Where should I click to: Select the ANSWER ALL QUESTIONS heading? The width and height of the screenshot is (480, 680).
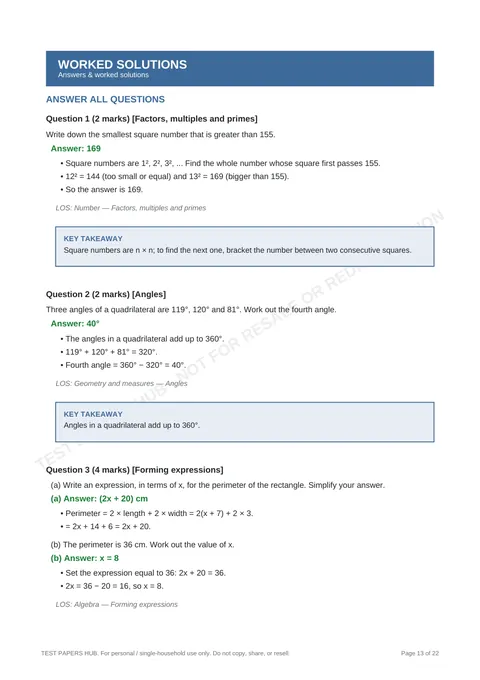[105, 99]
